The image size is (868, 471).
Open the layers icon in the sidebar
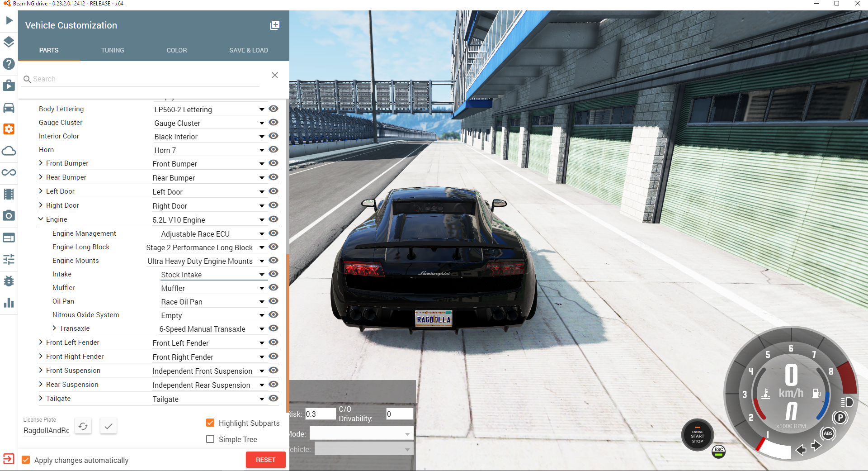point(9,42)
